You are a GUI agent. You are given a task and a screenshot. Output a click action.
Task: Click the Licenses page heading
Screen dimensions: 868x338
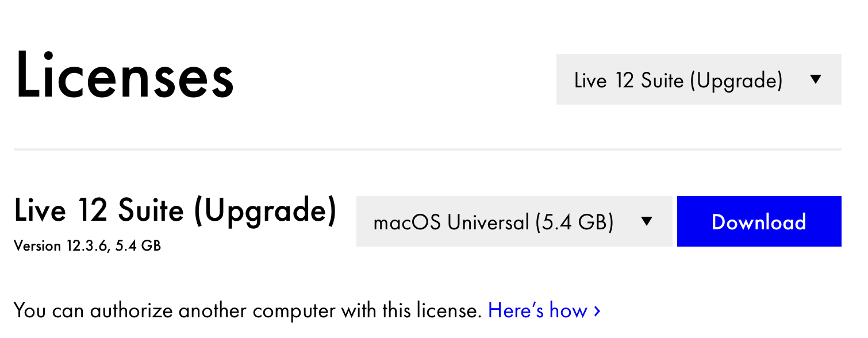(125, 75)
